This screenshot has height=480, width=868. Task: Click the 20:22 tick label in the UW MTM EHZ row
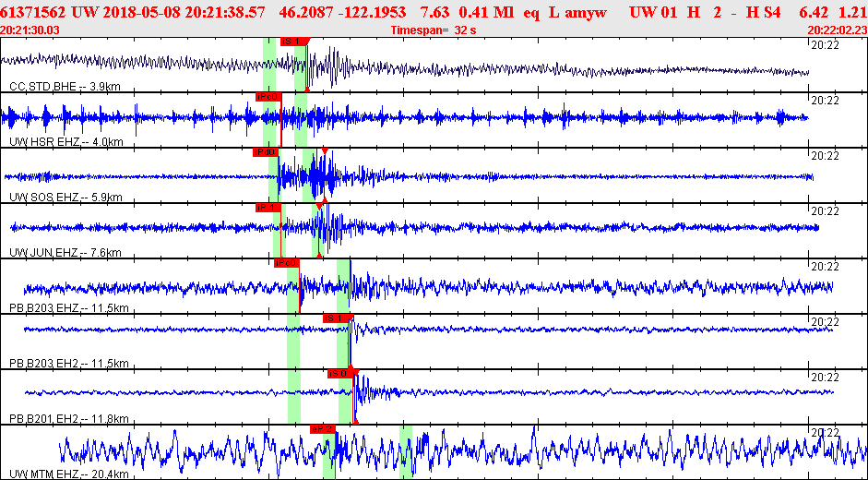[x=825, y=432]
